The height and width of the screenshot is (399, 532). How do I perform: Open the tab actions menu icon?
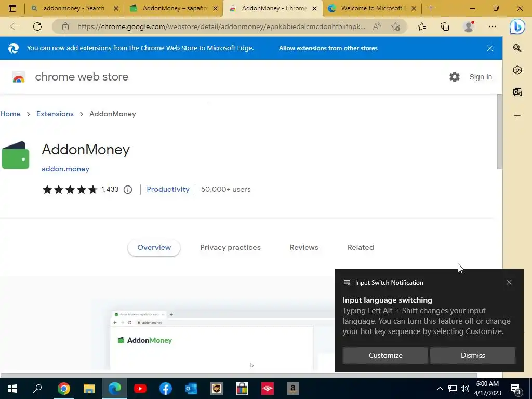point(12,8)
